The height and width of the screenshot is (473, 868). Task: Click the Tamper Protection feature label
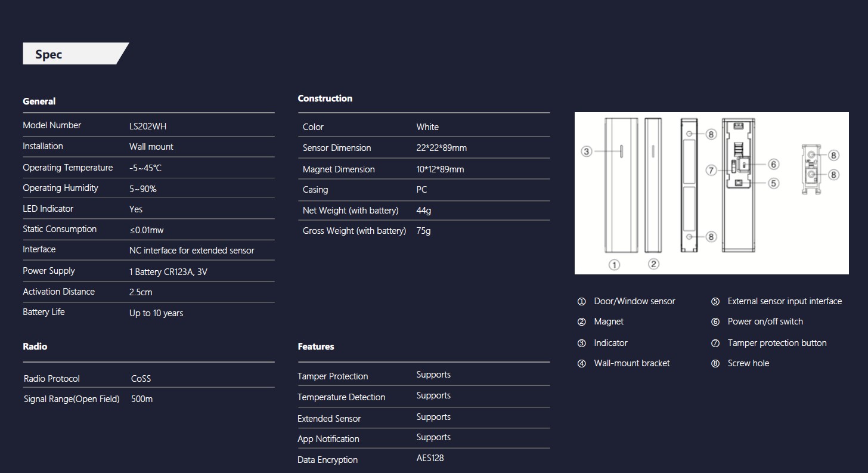tap(333, 376)
